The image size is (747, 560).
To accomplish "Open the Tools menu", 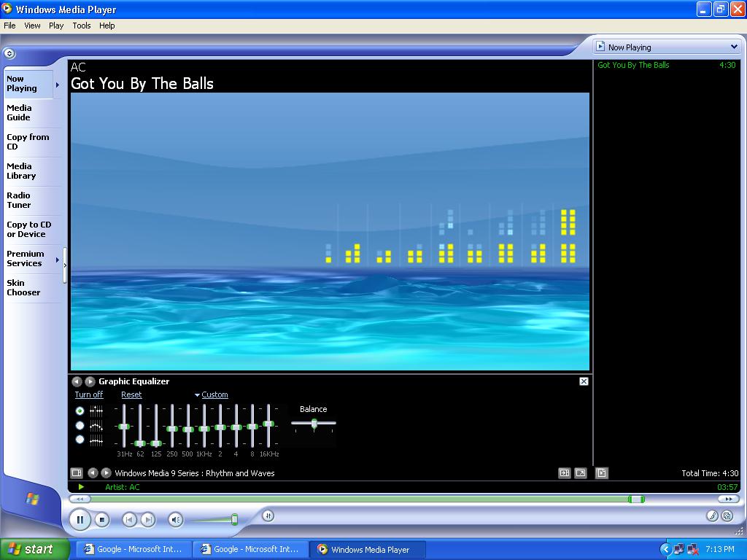I will (82, 26).
